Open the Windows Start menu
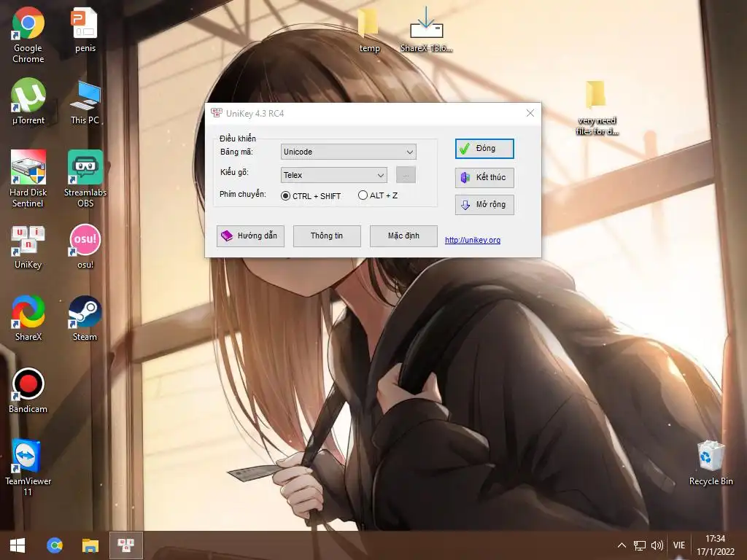The height and width of the screenshot is (560, 747). click(18, 545)
